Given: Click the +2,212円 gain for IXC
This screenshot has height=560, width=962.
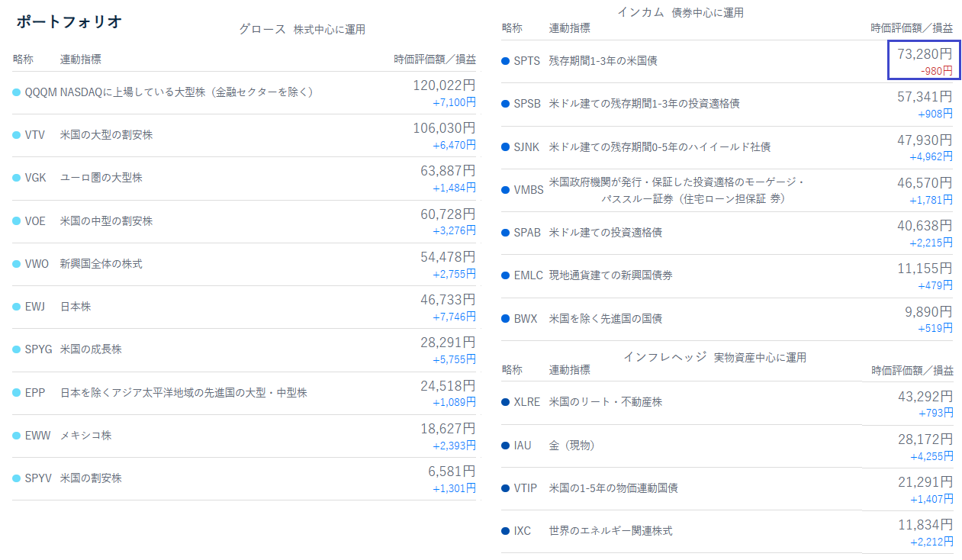Looking at the screenshot, I should click(931, 542).
